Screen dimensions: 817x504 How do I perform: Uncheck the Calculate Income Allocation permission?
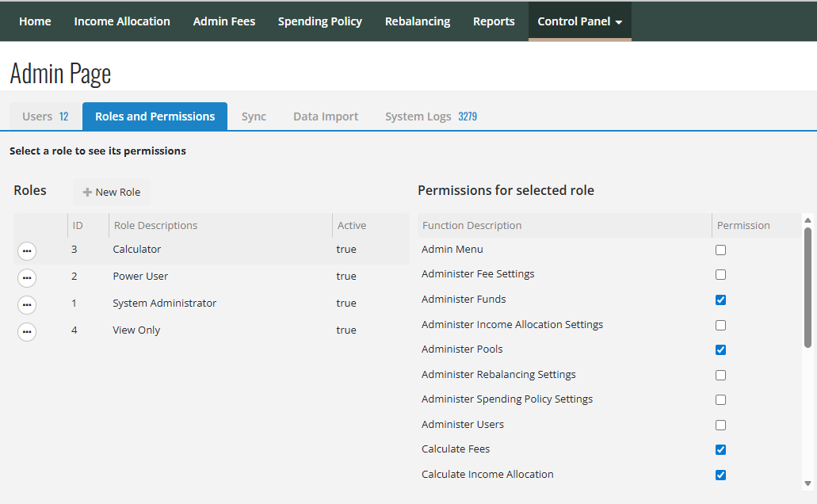(x=720, y=475)
